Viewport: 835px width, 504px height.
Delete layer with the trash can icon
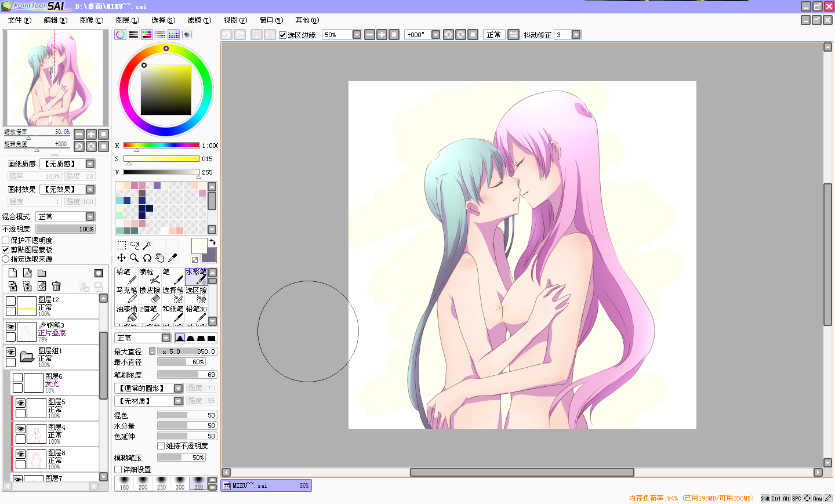pyautogui.click(x=56, y=286)
